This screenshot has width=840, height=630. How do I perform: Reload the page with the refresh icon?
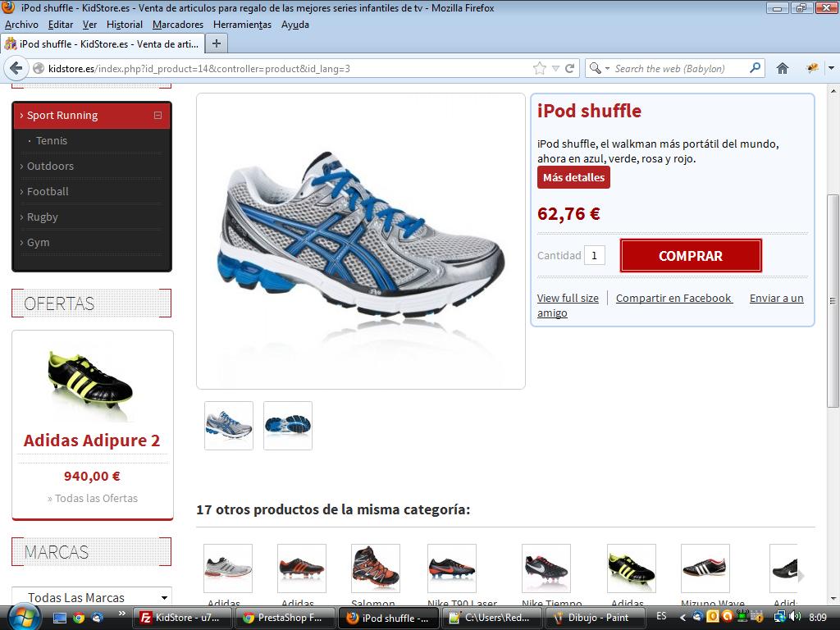point(569,69)
